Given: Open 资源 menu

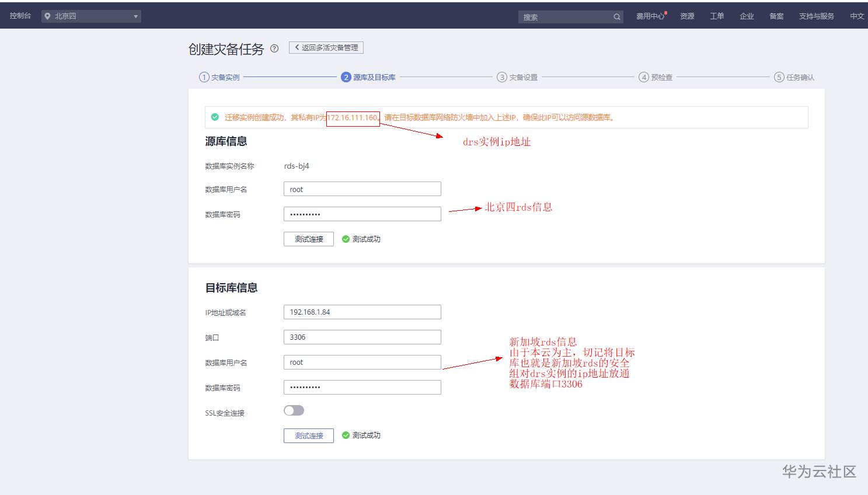Looking at the screenshot, I should pyautogui.click(x=687, y=16).
